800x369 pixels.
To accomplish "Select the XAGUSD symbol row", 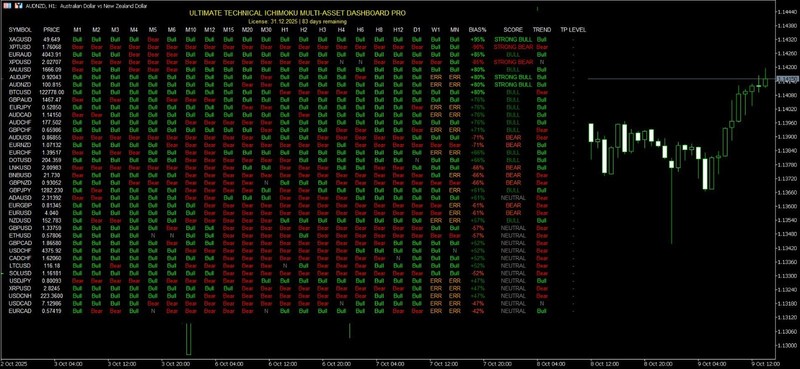I will (20, 39).
